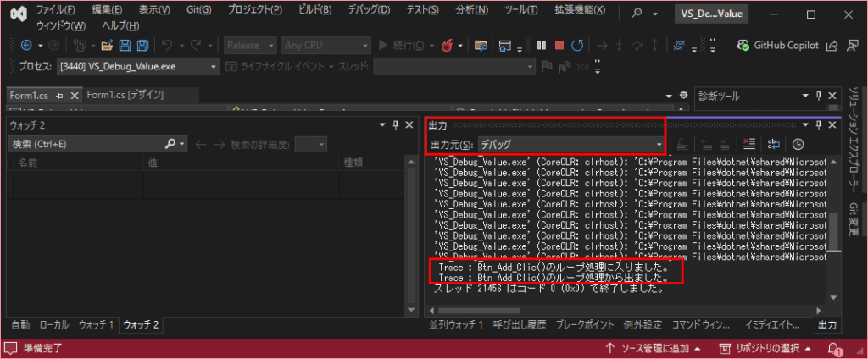
Task: Pause execution with the Break All icon
Action: [x=542, y=46]
